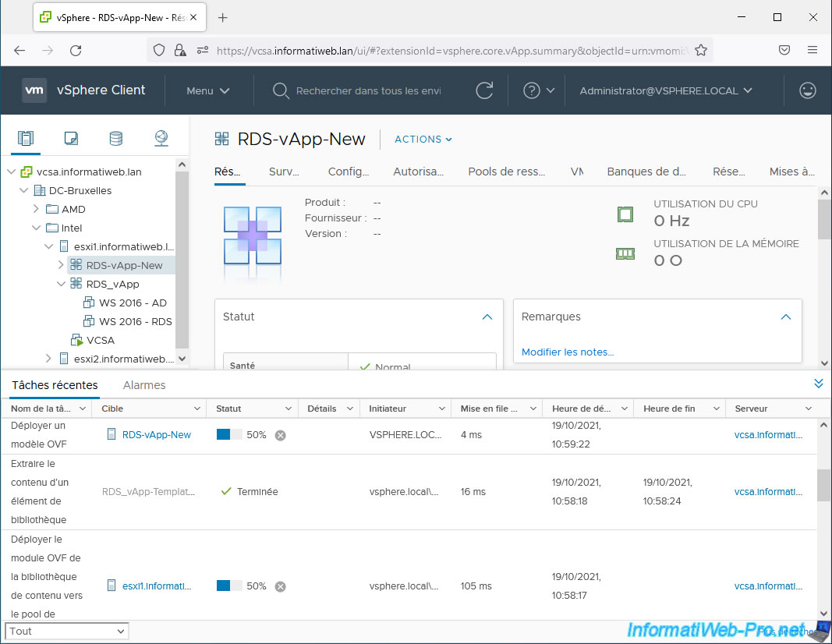Open the help question mark menu
Viewport: 832px width, 644px height.
pos(539,90)
